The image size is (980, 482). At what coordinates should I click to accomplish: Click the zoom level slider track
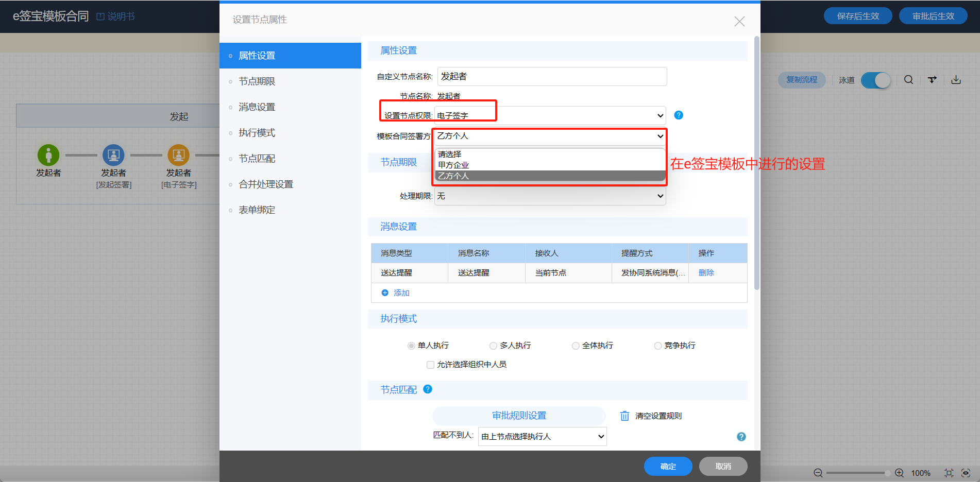click(x=855, y=473)
